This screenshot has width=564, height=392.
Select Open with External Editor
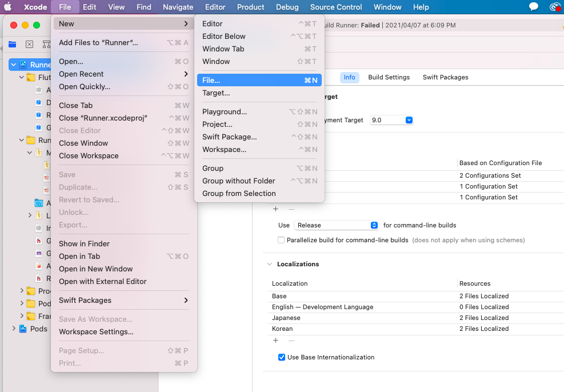coord(124,282)
